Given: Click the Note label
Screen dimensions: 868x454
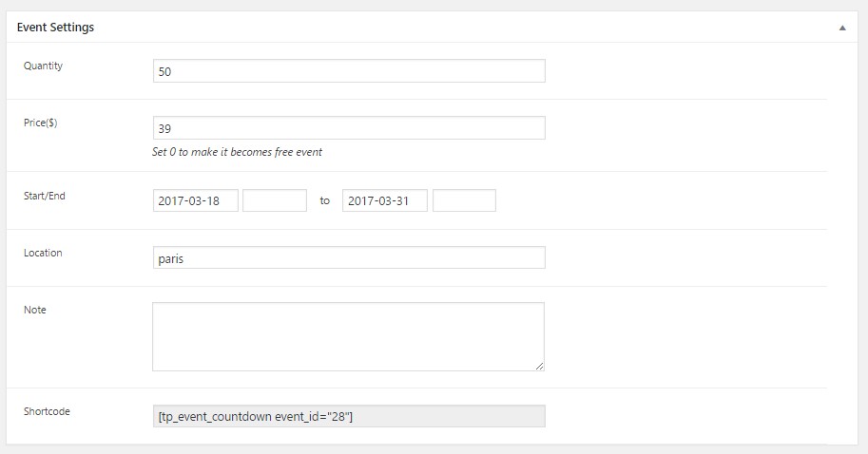Looking at the screenshot, I should [35, 310].
